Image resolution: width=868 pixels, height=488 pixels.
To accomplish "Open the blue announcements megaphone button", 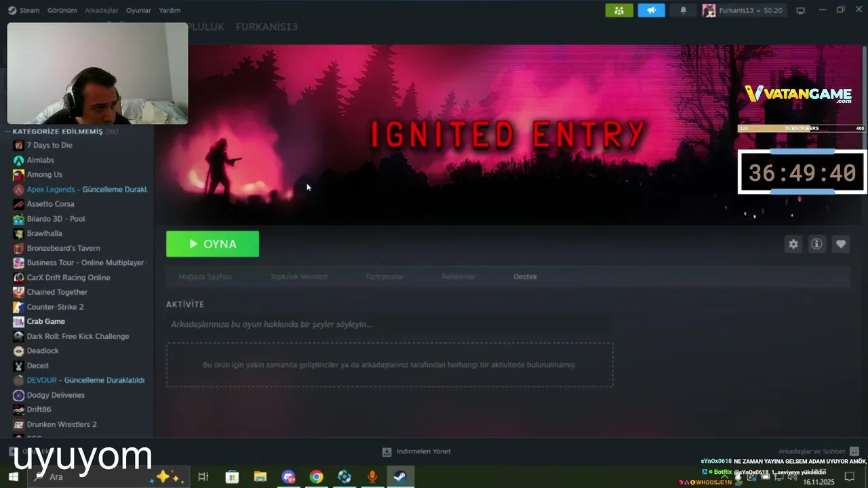I will pos(651,10).
